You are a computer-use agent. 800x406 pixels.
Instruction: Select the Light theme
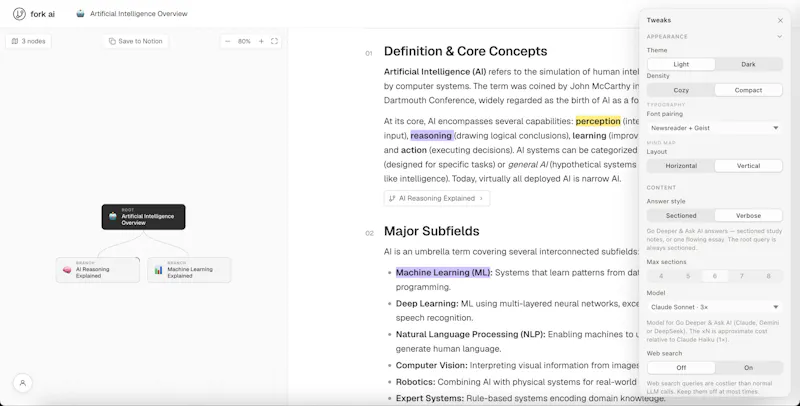[x=681, y=64]
